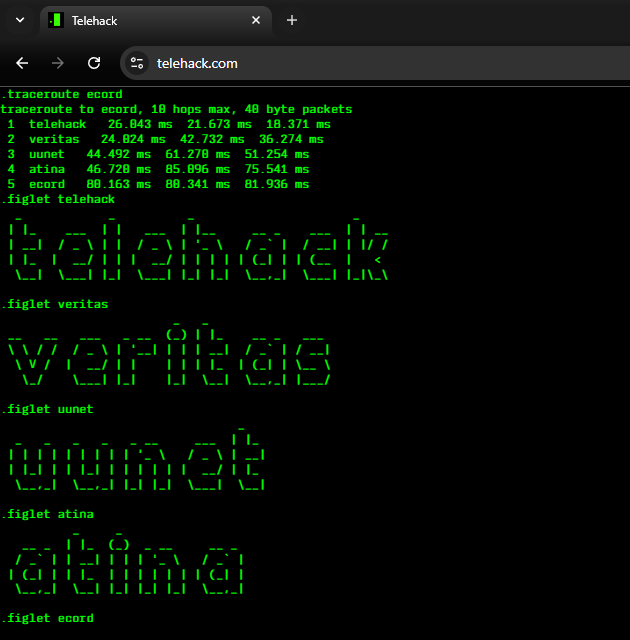The width and height of the screenshot is (630, 640).
Task: Click the 26.043 ms latency value
Action: pyautogui.click(x=140, y=124)
